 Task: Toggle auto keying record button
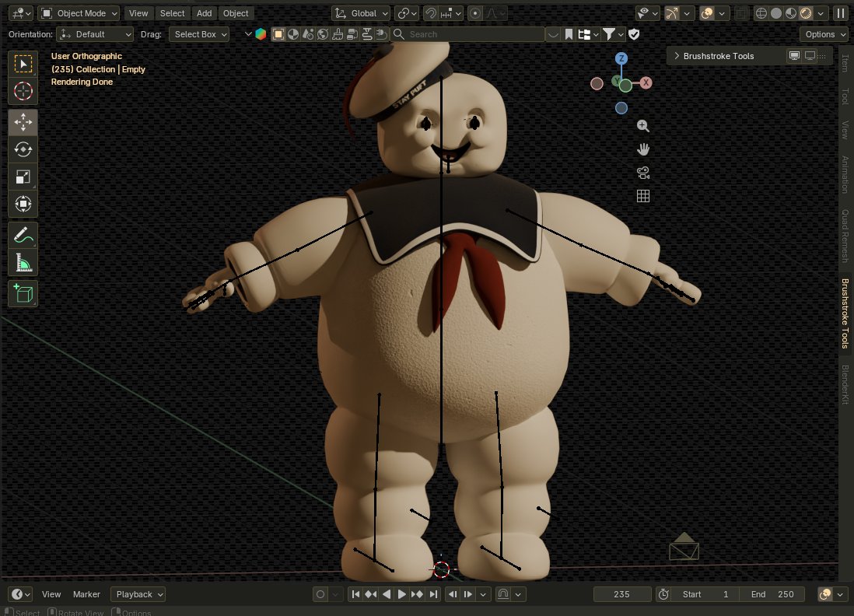320,594
